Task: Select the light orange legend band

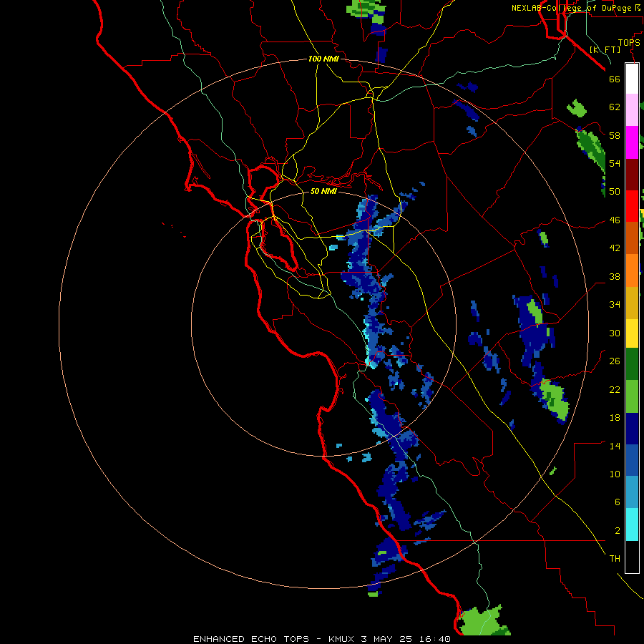Action: point(632,270)
